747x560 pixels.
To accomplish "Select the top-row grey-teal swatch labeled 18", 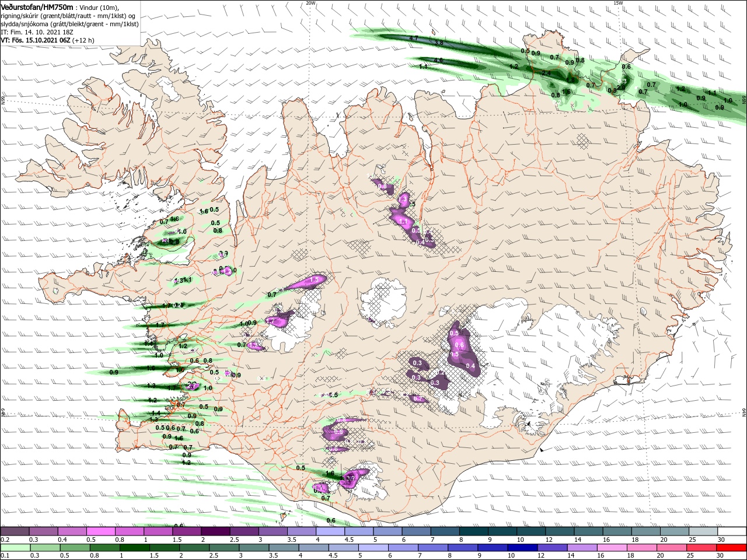I will [645, 531].
